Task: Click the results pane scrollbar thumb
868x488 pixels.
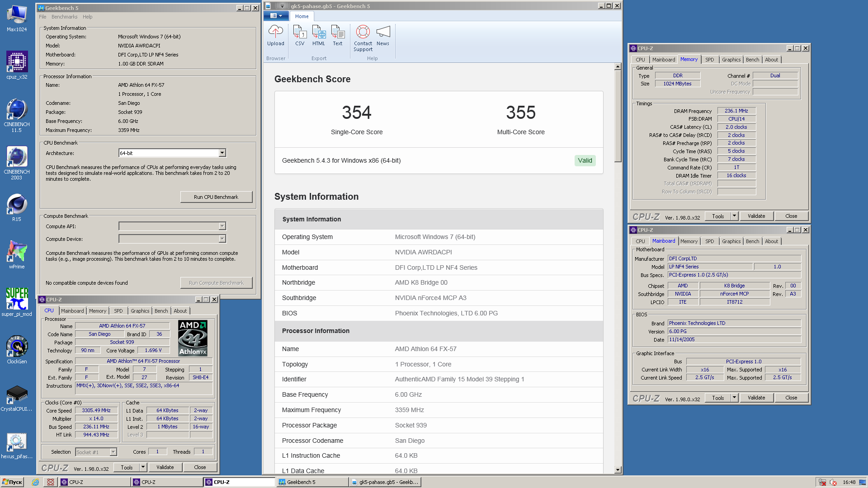Action: click(x=618, y=116)
